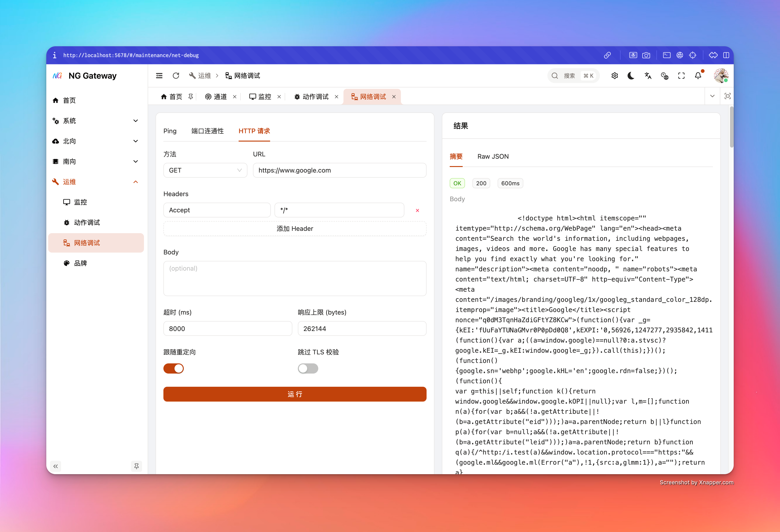Click the camera screenshot icon in URL bar
Screen dimensions: 780x532
(x=646, y=55)
